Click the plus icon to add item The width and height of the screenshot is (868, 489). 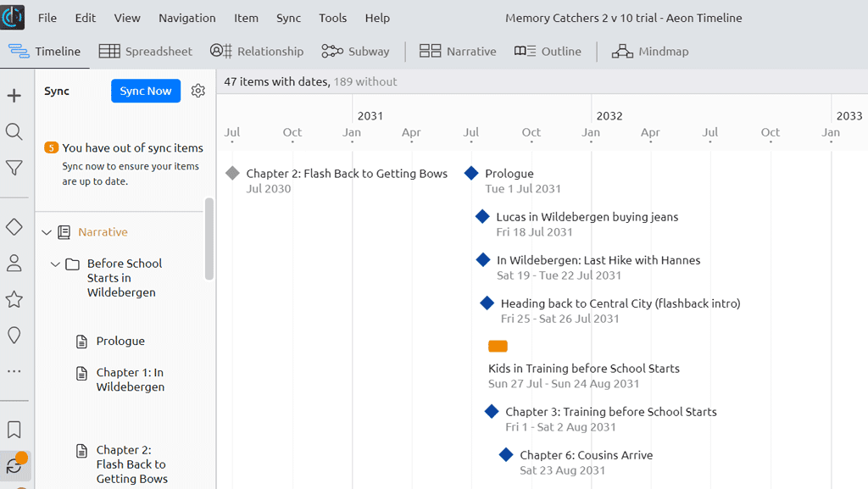point(14,96)
